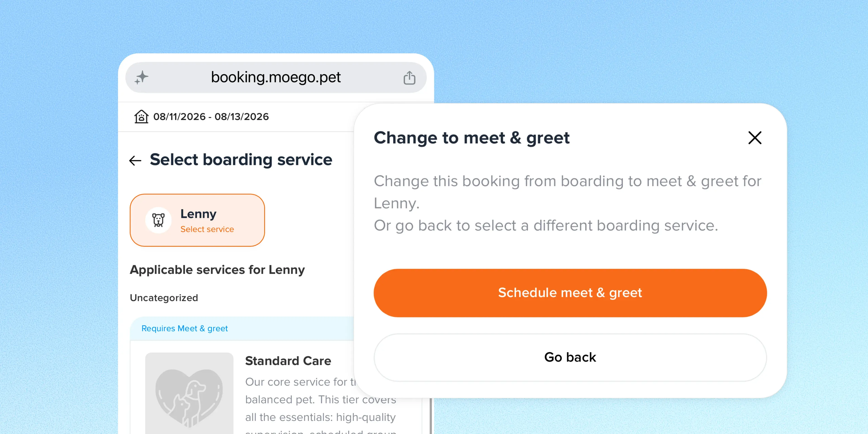Click the Requires Meet & greet banner
868x434 pixels.
242,328
